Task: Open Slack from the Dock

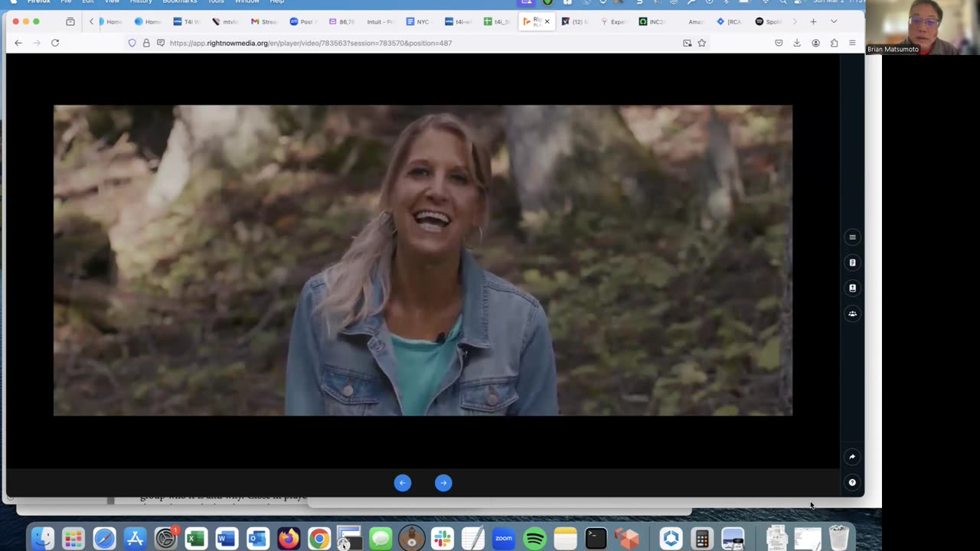Action: 443,538
